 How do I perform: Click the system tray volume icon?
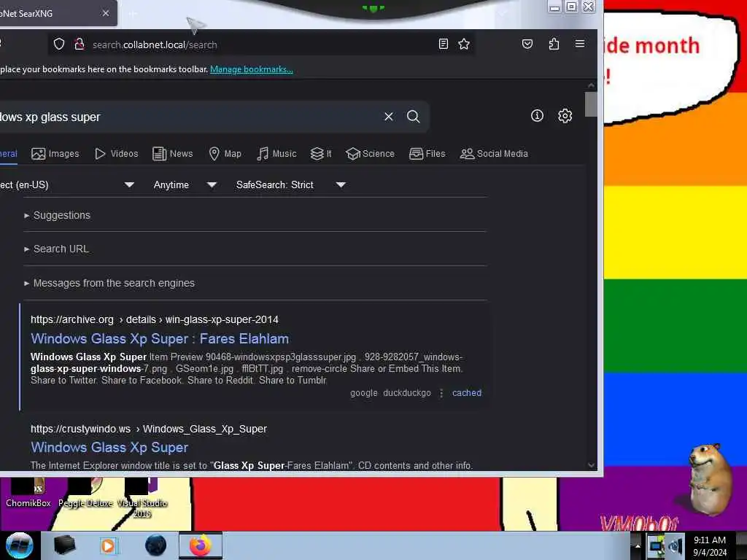click(675, 545)
